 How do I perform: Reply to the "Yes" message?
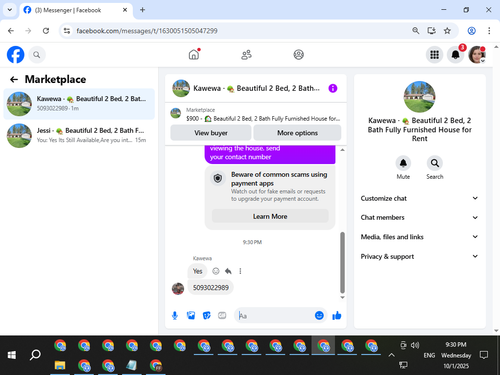228,271
